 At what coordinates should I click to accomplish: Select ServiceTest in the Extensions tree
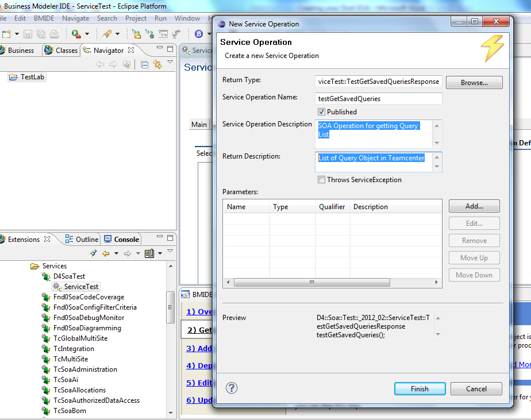pyautogui.click(x=76, y=287)
